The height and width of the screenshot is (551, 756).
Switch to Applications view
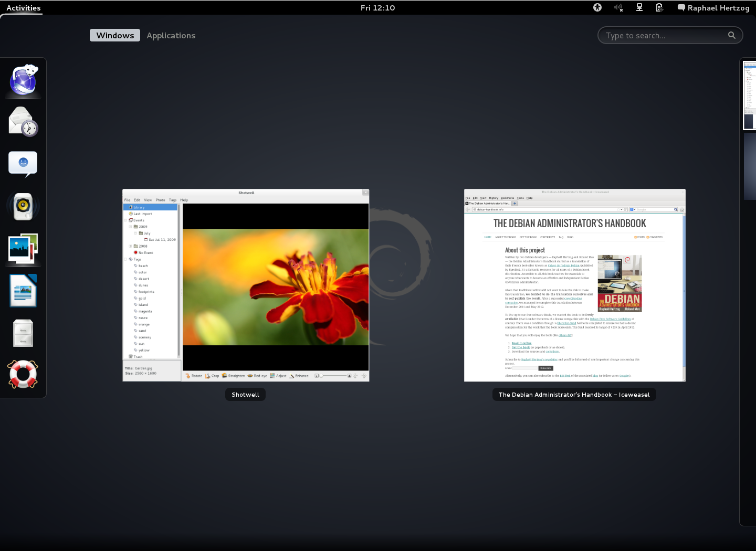click(171, 35)
